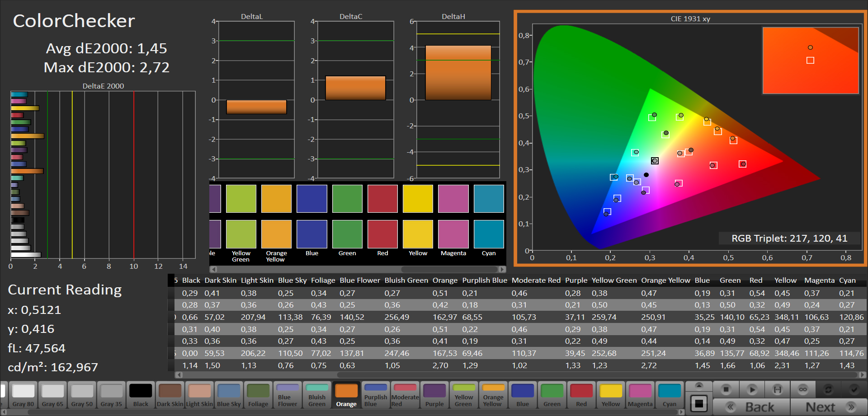This screenshot has height=416, width=868.
Task: Click the continuous read infinity icon
Action: [803, 389]
